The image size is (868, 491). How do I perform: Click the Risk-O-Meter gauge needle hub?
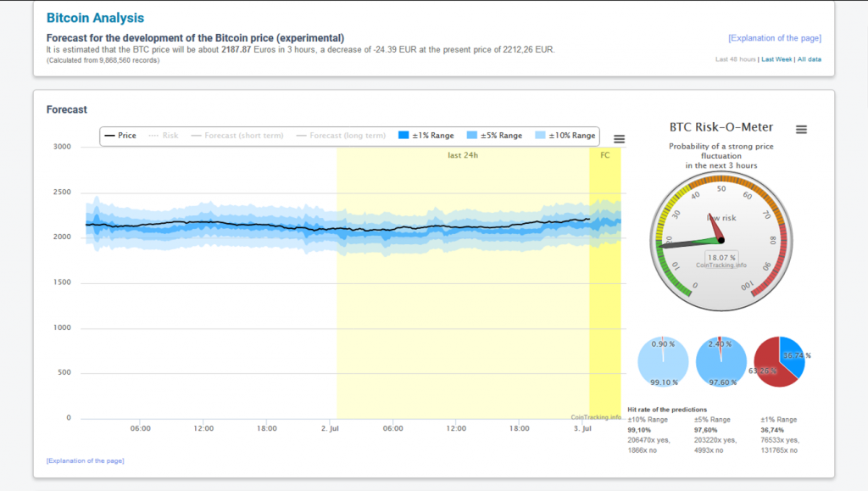(721, 240)
